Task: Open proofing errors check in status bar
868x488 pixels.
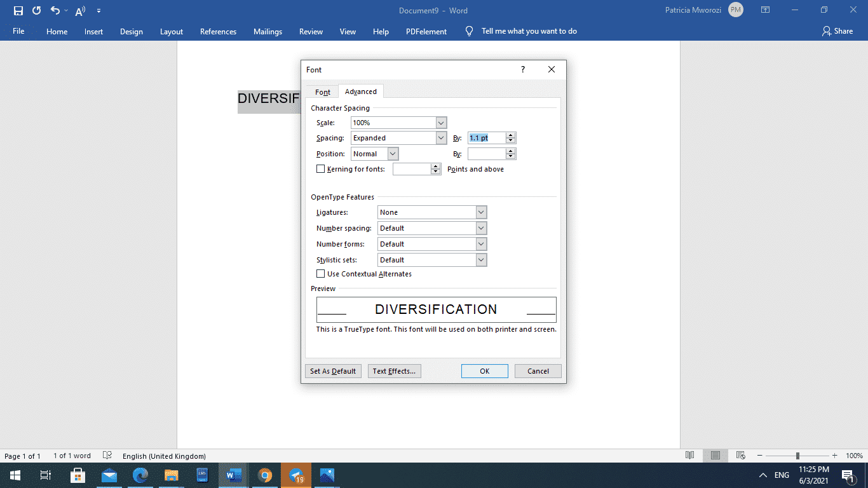Action: click(107, 456)
